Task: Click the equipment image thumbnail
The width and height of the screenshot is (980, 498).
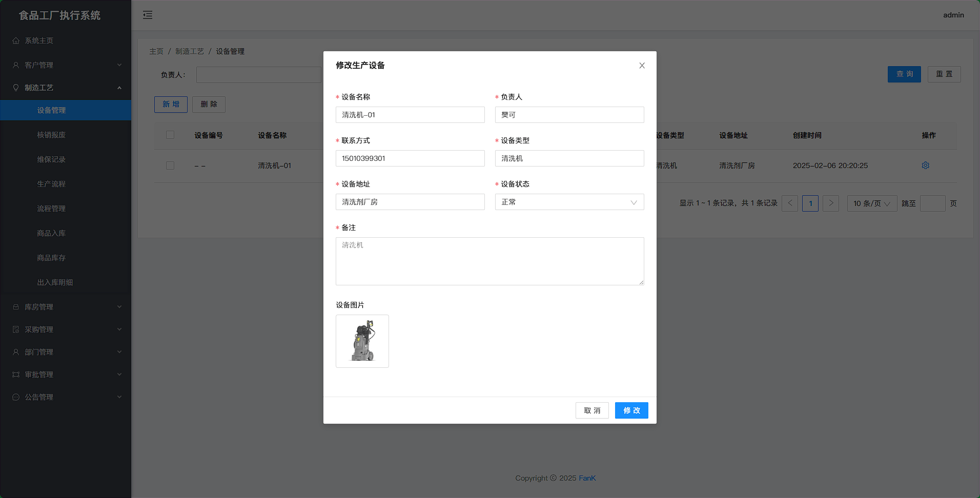Action: pyautogui.click(x=362, y=341)
